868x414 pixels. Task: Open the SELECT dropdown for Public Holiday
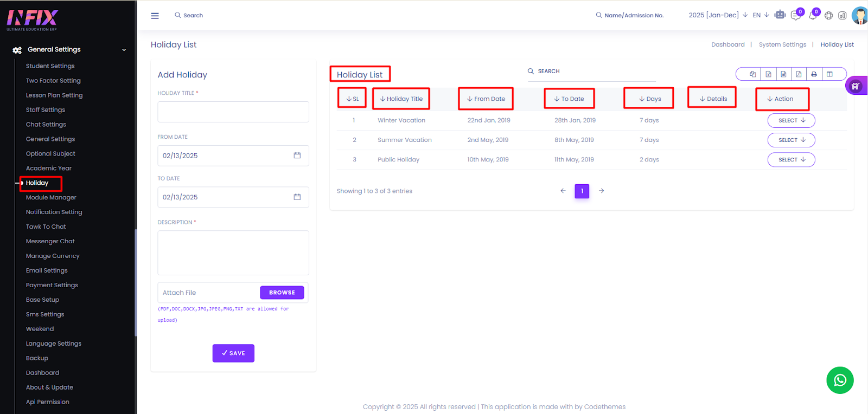coord(792,159)
